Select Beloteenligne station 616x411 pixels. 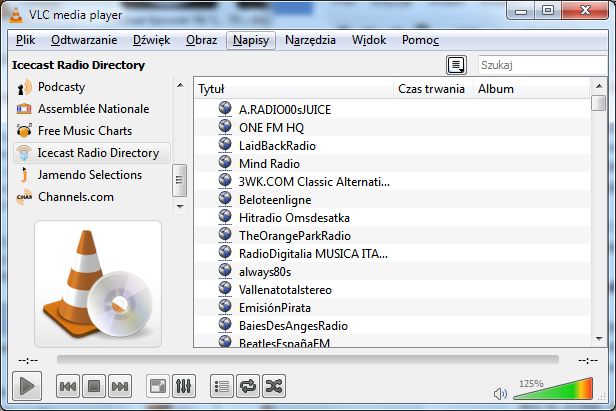coord(392,200)
